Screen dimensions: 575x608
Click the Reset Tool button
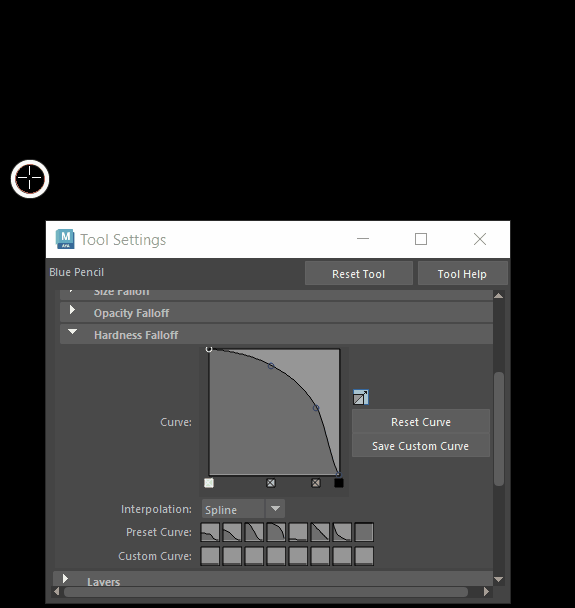[x=359, y=274]
